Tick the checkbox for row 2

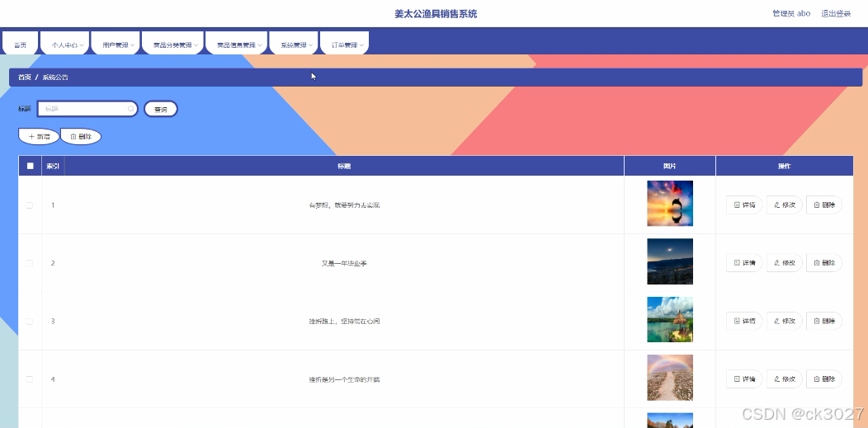(x=30, y=263)
